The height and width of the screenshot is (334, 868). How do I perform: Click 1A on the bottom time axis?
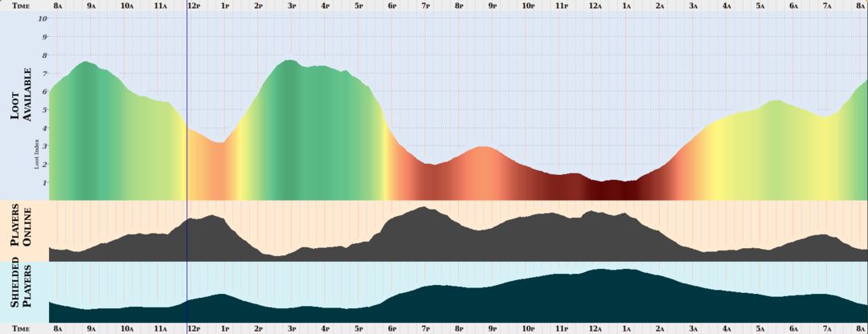pos(626,328)
